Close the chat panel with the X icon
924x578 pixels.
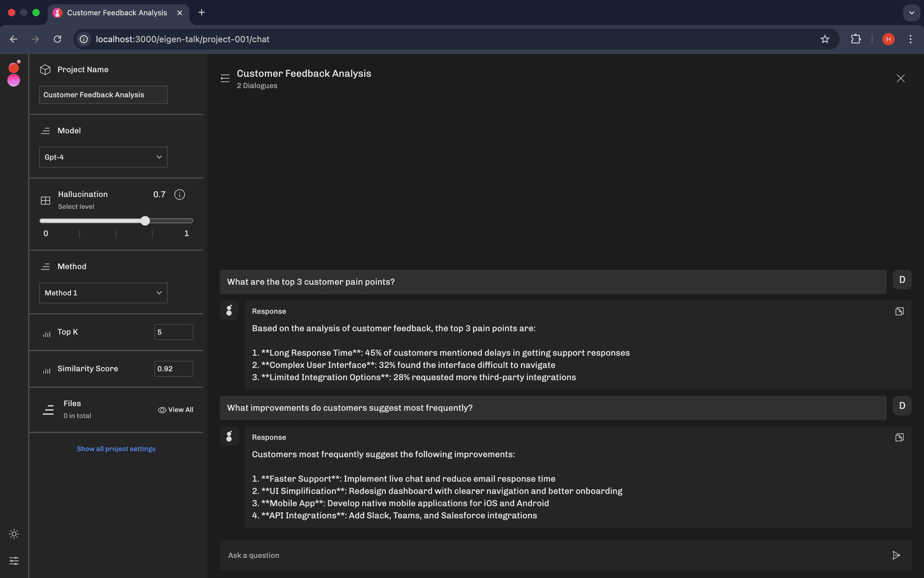tap(901, 78)
